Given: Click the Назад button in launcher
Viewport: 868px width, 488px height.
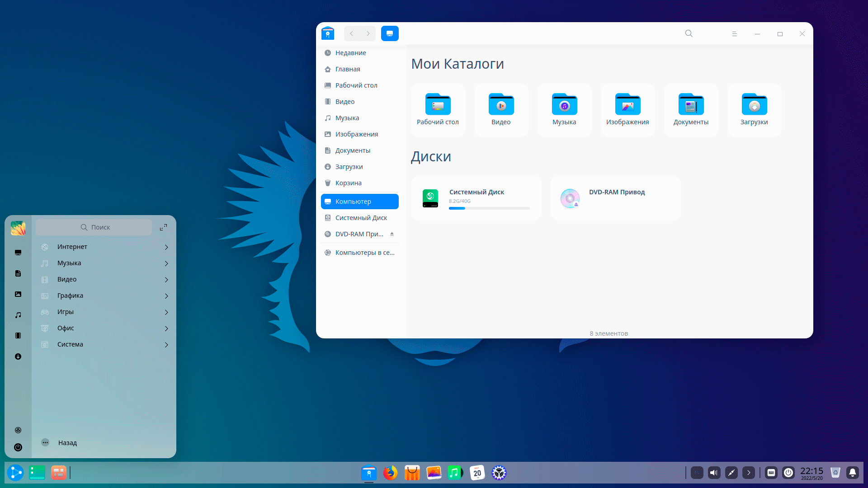Looking at the screenshot, I should click(x=67, y=443).
